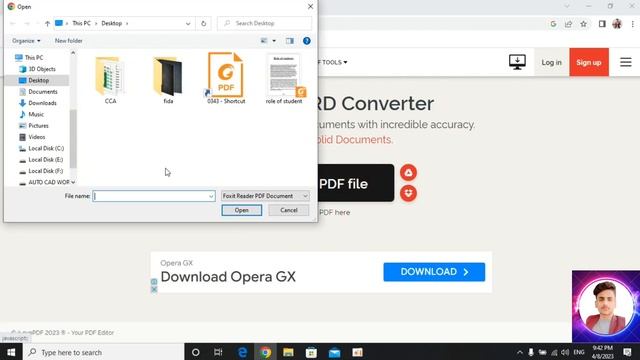Click the Google icon in the address bar

click(x=553, y=24)
